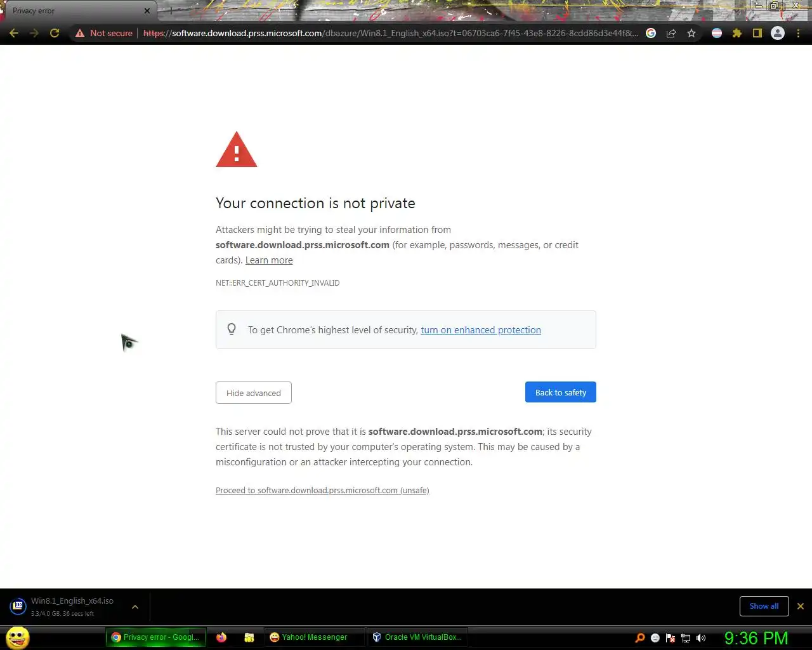Open the Chrome three-dot menu
Image resolution: width=812 pixels, height=650 pixels.
(x=798, y=33)
